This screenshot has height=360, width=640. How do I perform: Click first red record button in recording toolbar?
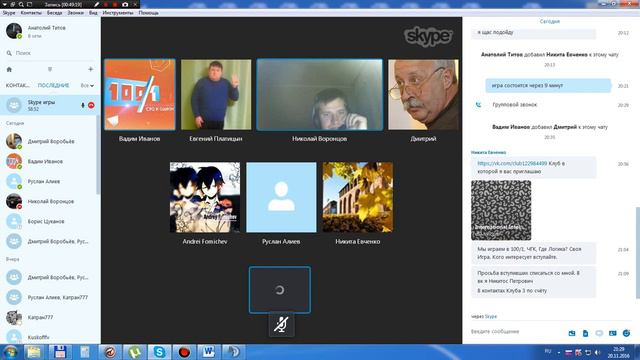[x=106, y=4]
